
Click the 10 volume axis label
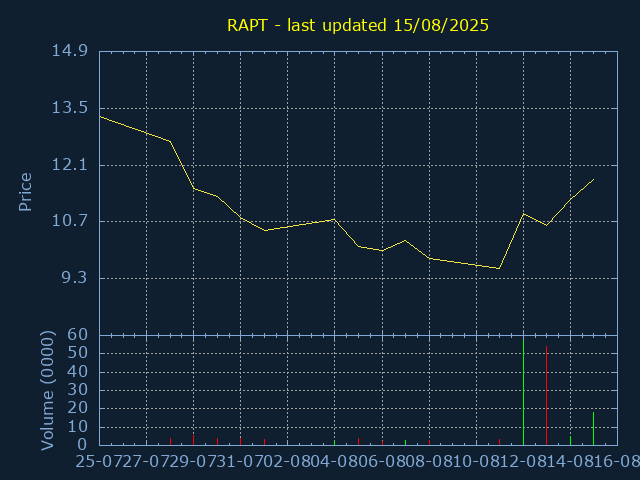(x=78, y=427)
